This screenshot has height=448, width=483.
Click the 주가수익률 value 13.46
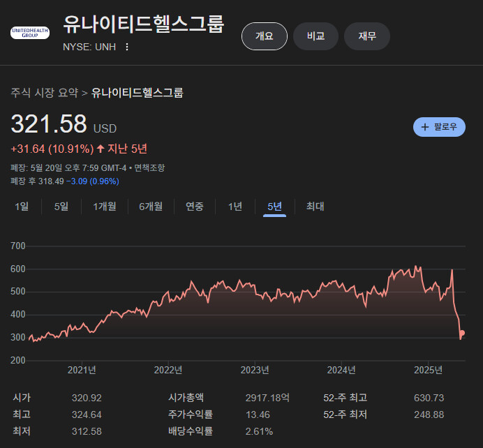(258, 415)
